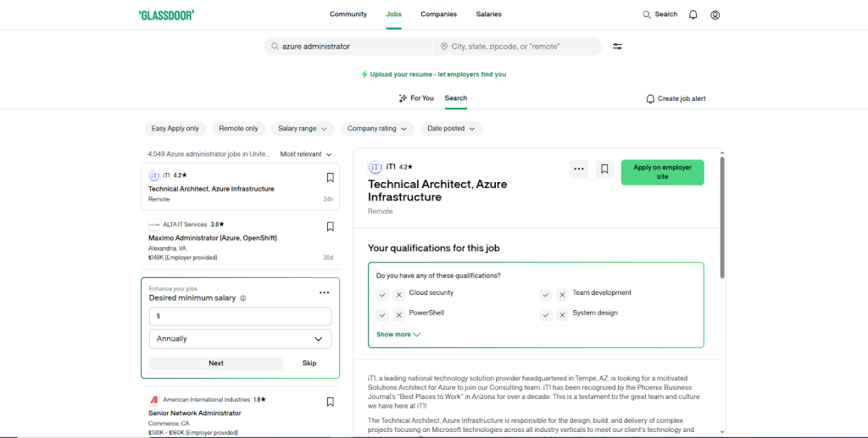The width and height of the screenshot is (868, 438).
Task: Click the iT1 company logo in job detail
Action: (x=376, y=167)
